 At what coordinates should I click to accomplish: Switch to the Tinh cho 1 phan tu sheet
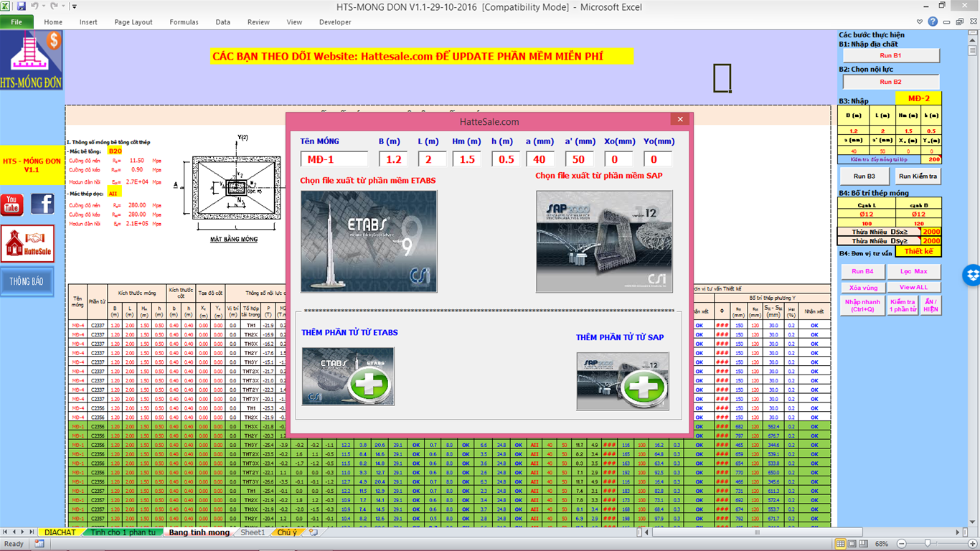point(123,532)
